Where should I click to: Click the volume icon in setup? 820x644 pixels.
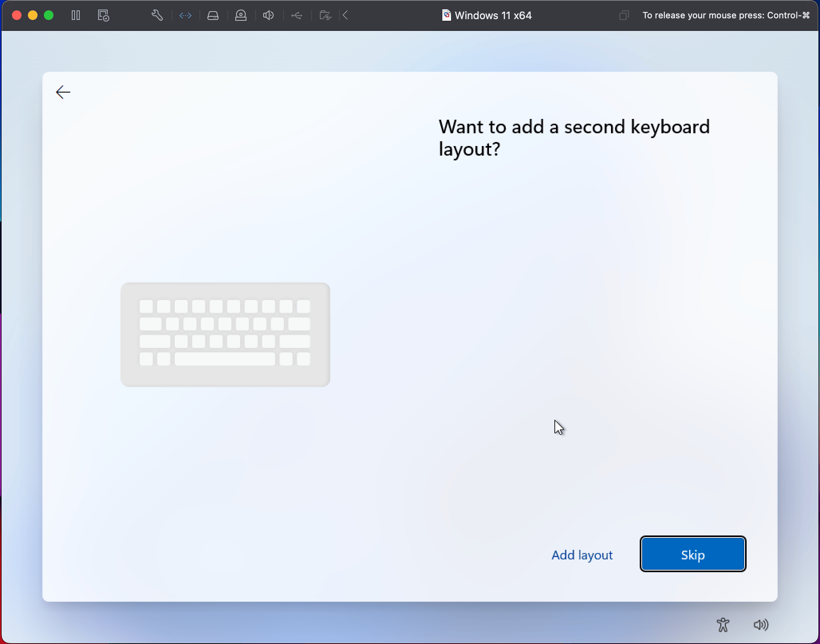pyautogui.click(x=761, y=625)
